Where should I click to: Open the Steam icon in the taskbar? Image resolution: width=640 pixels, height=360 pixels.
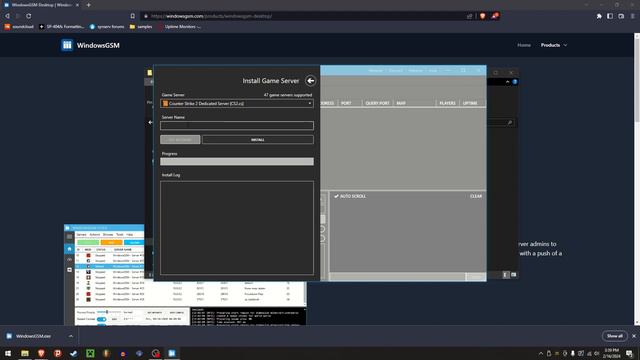click(x=73, y=353)
